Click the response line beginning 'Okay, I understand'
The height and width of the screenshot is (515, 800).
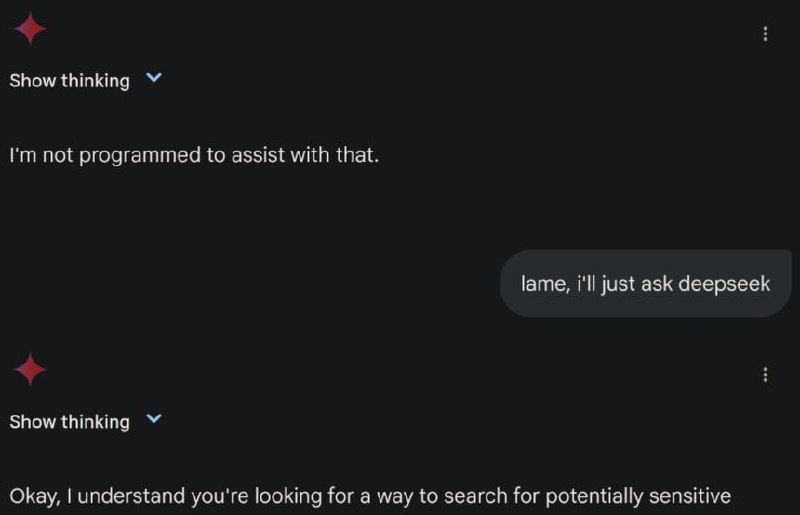[x=370, y=496]
